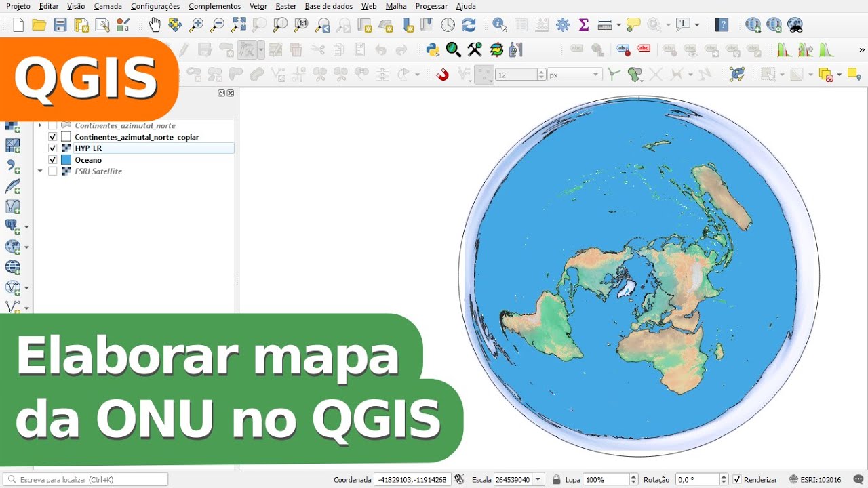Zoom to full extent icon

click(238, 25)
